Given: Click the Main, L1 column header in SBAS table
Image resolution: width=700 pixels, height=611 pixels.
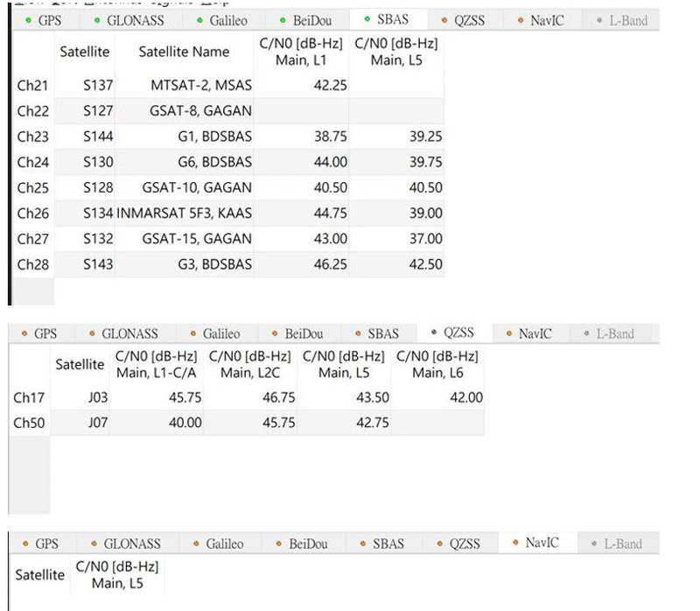Looking at the screenshot, I should pyautogui.click(x=301, y=52).
